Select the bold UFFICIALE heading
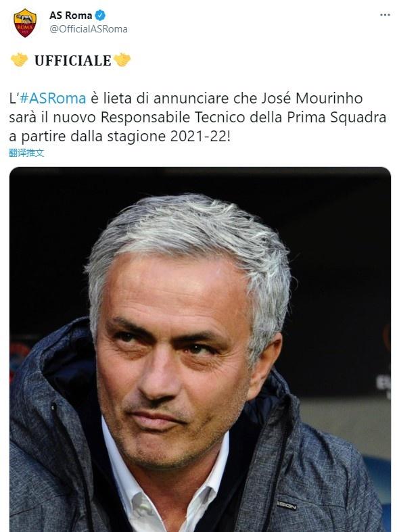The width and height of the screenshot is (397, 532). (72, 61)
